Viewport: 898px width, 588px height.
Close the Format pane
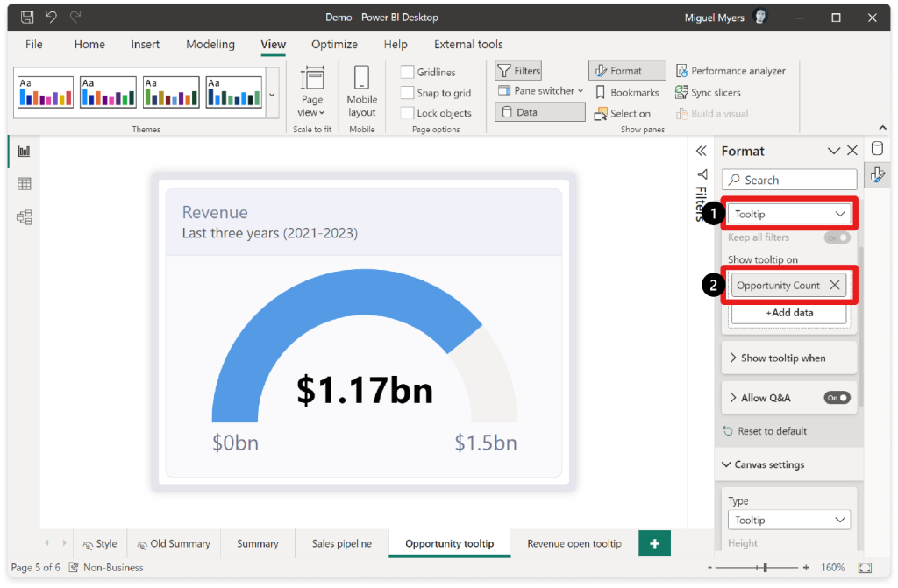[852, 151]
